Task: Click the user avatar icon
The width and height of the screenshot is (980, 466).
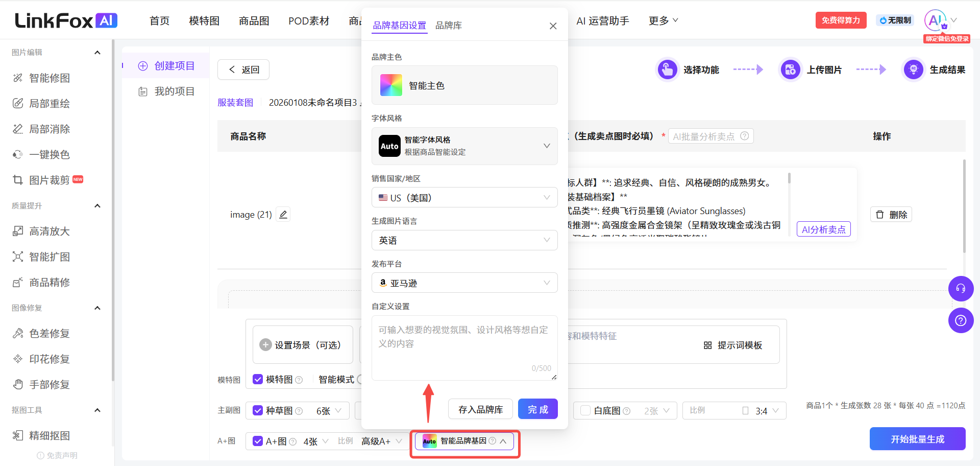Action: point(936,20)
